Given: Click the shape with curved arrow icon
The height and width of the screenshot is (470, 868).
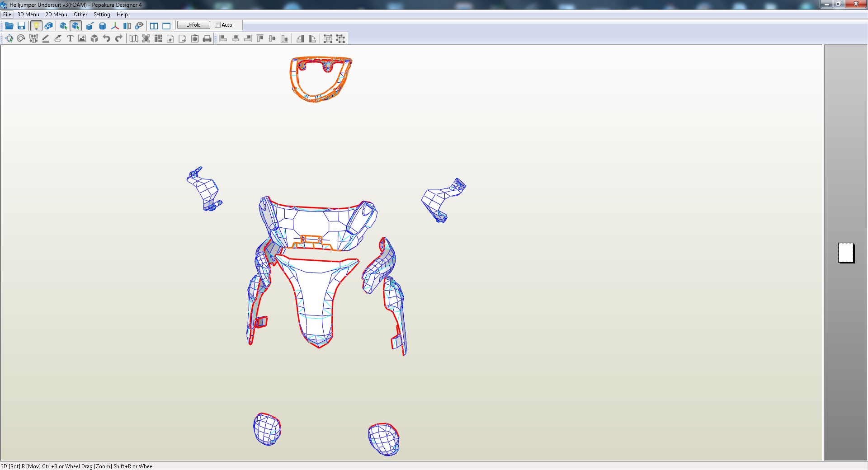Looking at the screenshot, I should [x=312, y=38].
